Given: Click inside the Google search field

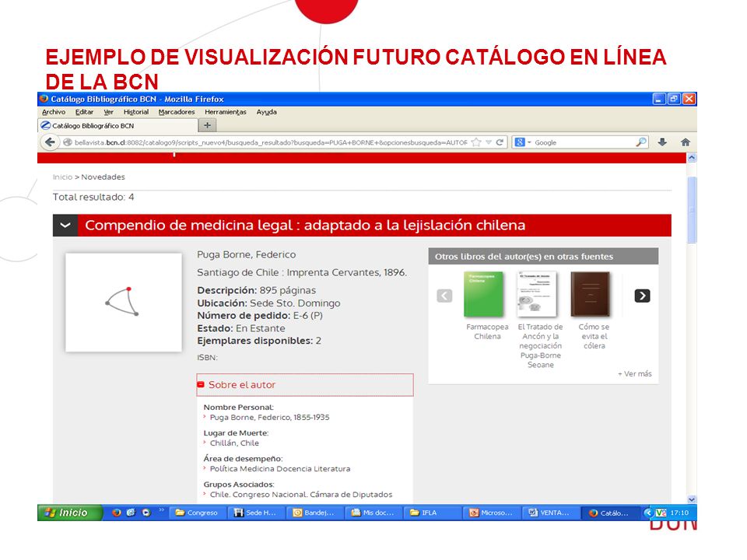Looking at the screenshot, I should [x=584, y=142].
